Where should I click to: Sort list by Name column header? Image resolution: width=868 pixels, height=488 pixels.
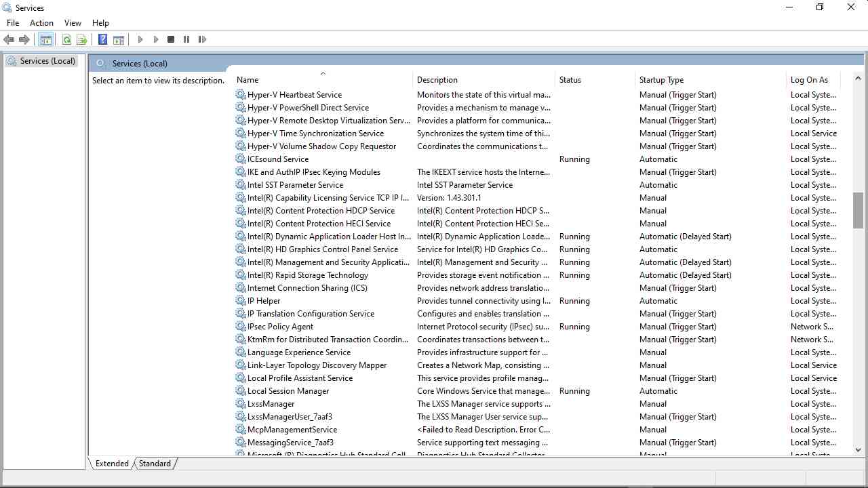(248, 80)
